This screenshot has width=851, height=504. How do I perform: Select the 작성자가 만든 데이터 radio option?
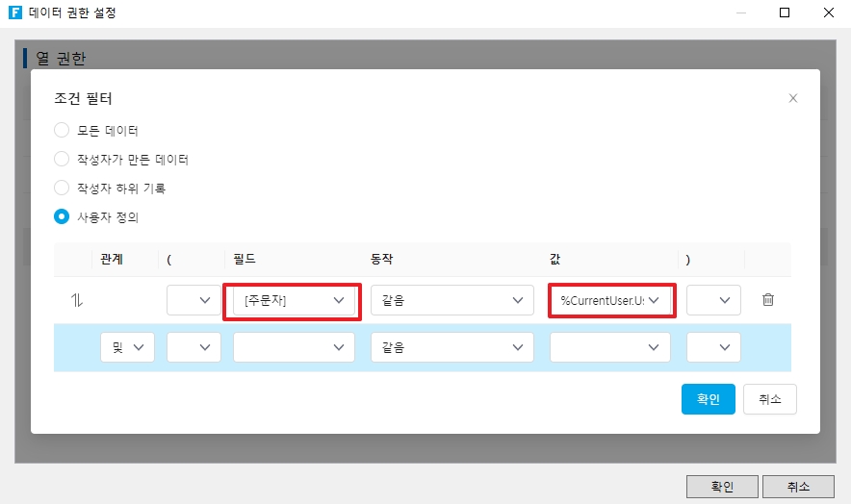(x=62, y=159)
